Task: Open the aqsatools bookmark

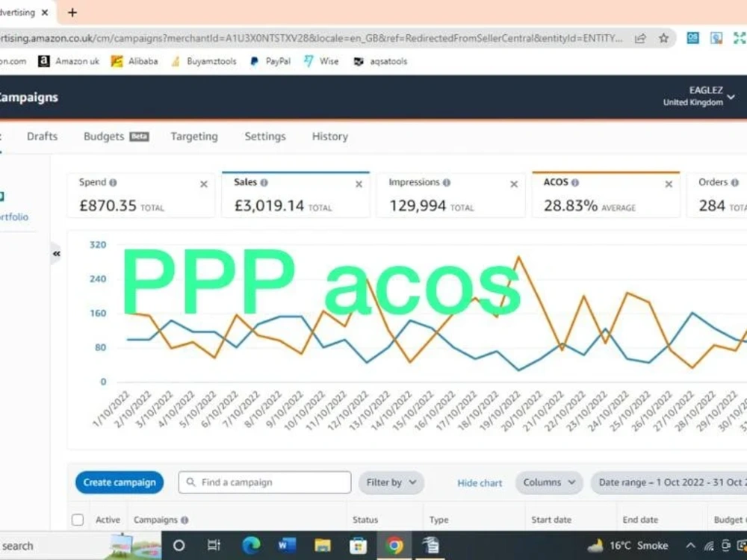Action: [x=380, y=61]
